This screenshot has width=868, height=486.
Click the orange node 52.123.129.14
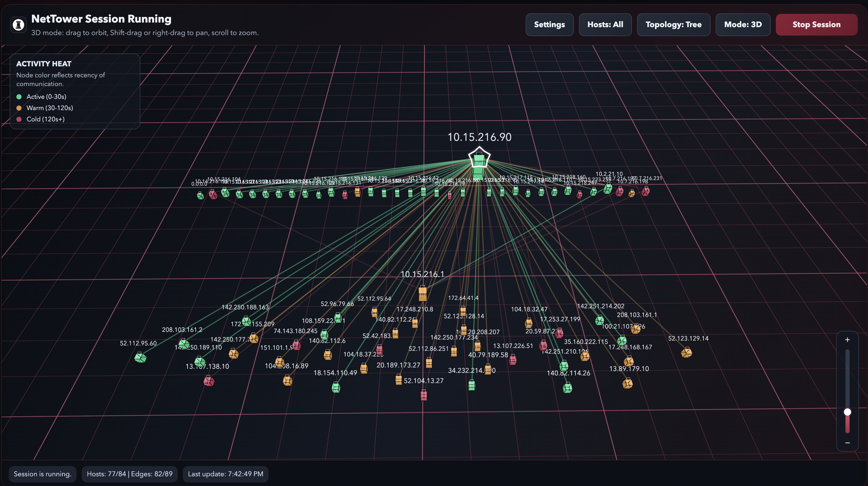click(686, 353)
